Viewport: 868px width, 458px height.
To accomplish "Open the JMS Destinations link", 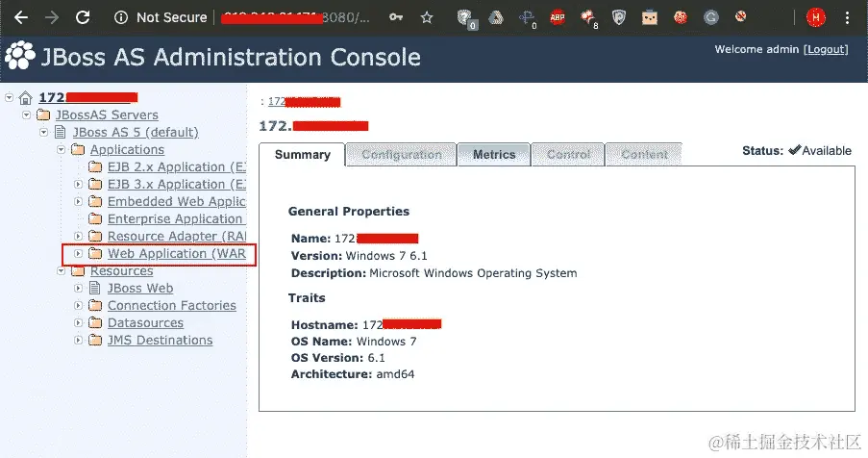I will pyautogui.click(x=160, y=340).
